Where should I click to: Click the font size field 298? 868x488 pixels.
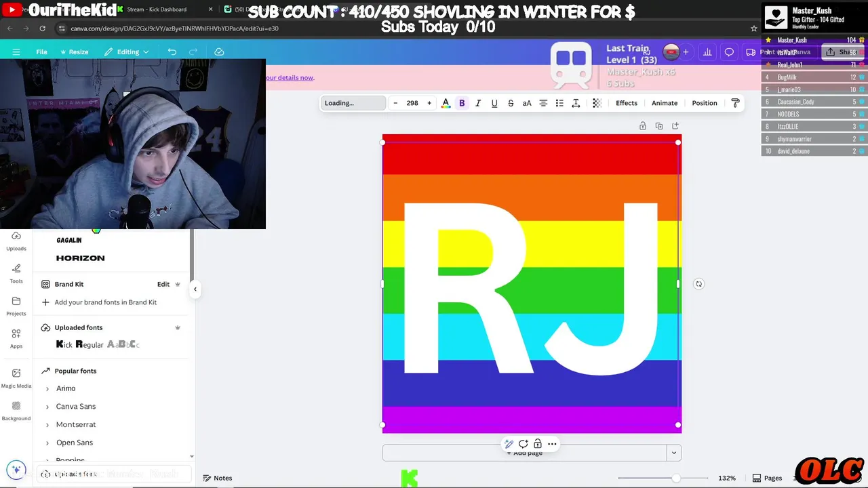412,103
